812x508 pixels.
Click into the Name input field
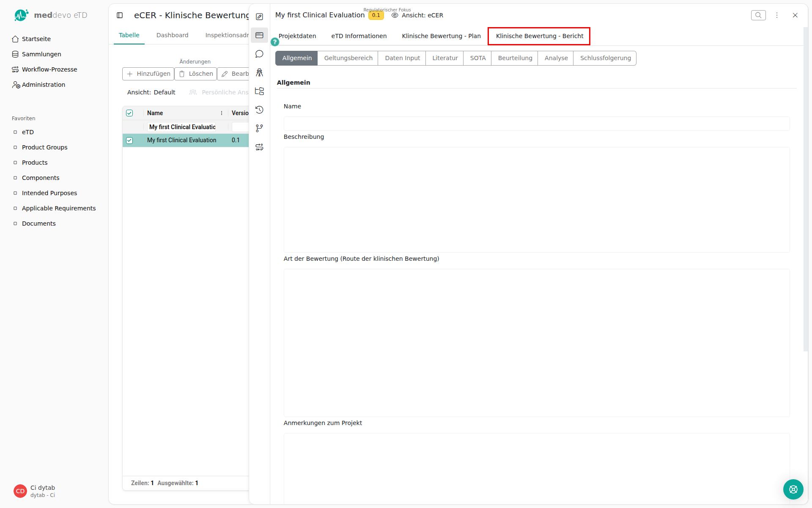point(536,124)
